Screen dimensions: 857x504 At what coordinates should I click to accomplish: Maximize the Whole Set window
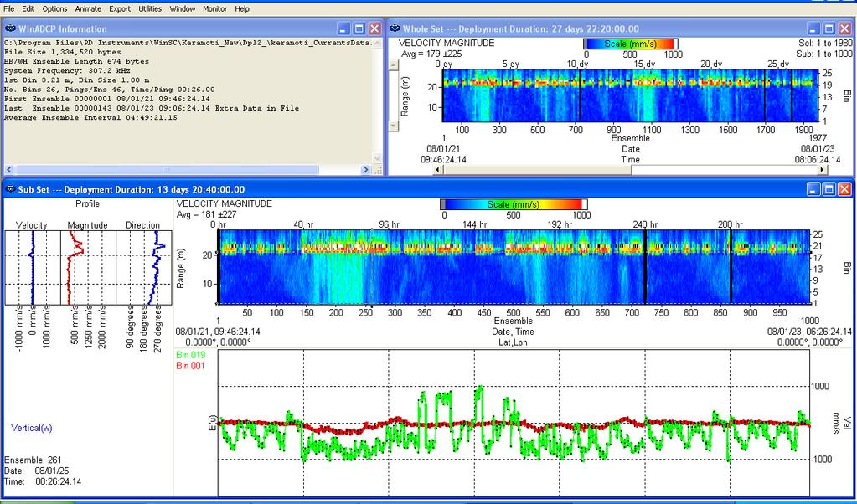829,29
